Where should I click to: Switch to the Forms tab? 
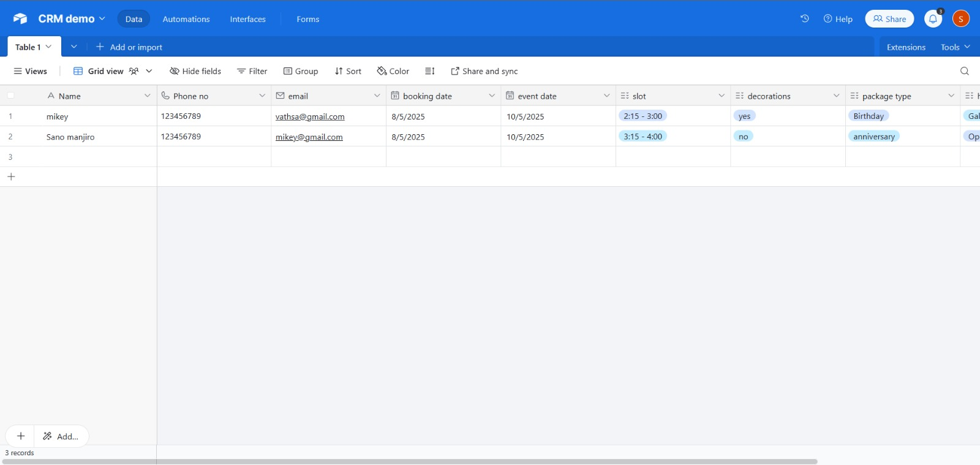[x=308, y=19]
